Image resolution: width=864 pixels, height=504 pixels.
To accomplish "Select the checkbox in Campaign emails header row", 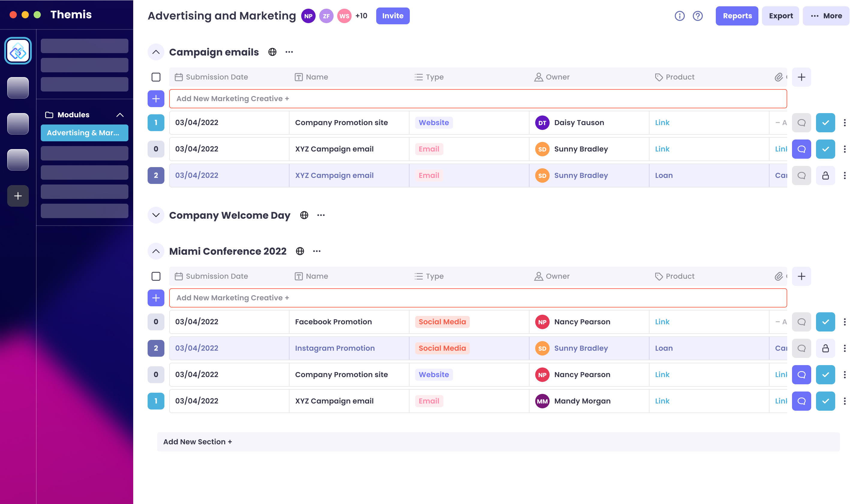I will click(x=156, y=77).
